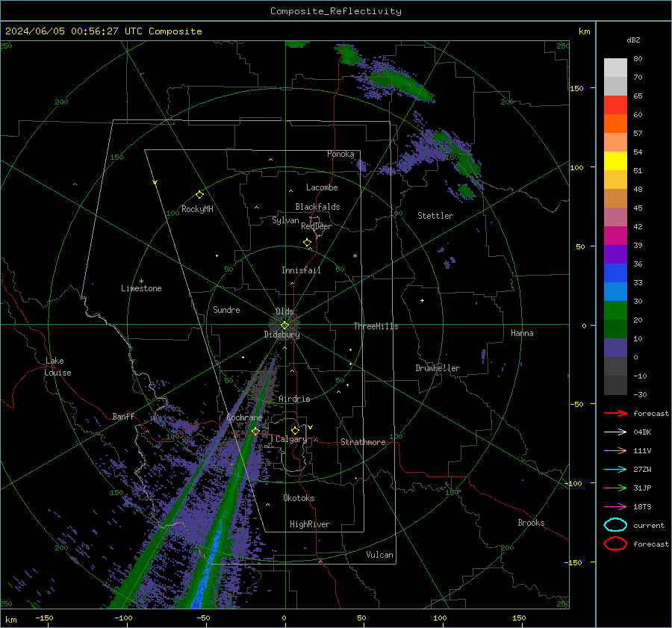Click the yellow diamond marker below RedDeer
Viewport: 672px width, 628px height.
click(307, 243)
